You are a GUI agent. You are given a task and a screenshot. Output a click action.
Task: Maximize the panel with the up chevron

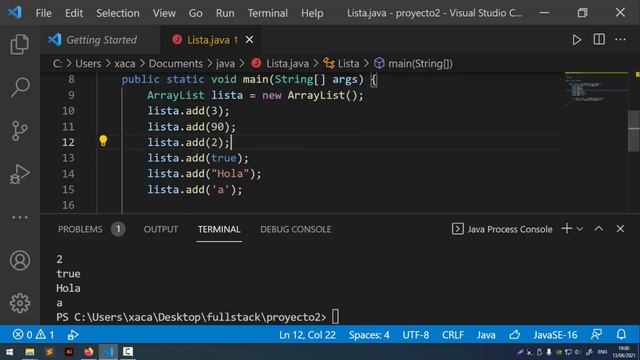click(598, 229)
